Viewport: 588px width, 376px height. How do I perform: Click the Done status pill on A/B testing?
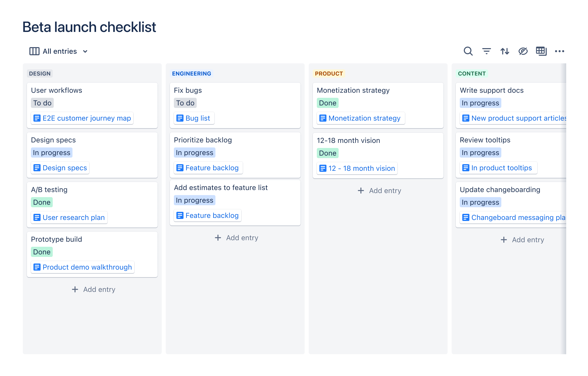point(42,202)
